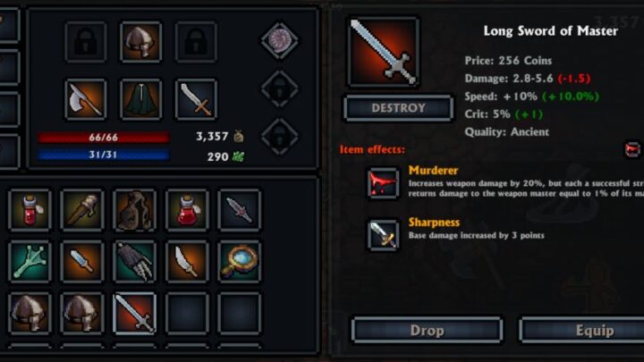Click the Murderer effect icon
Image resolution: width=644 pixels, height=362 pixels.
(x=383, y=182)
